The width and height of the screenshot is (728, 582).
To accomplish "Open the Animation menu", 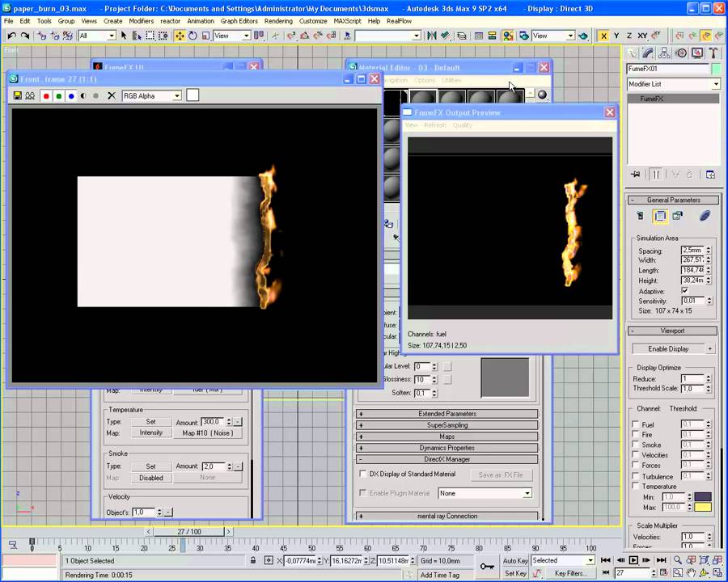I will point(201,21).
